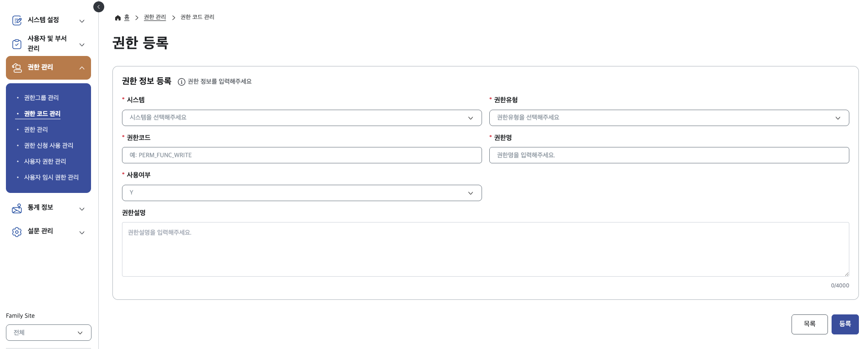Click the 권한 관리 breadcrumb link
Viewport: 868px width, 349px height.
[x=155, y=17]
